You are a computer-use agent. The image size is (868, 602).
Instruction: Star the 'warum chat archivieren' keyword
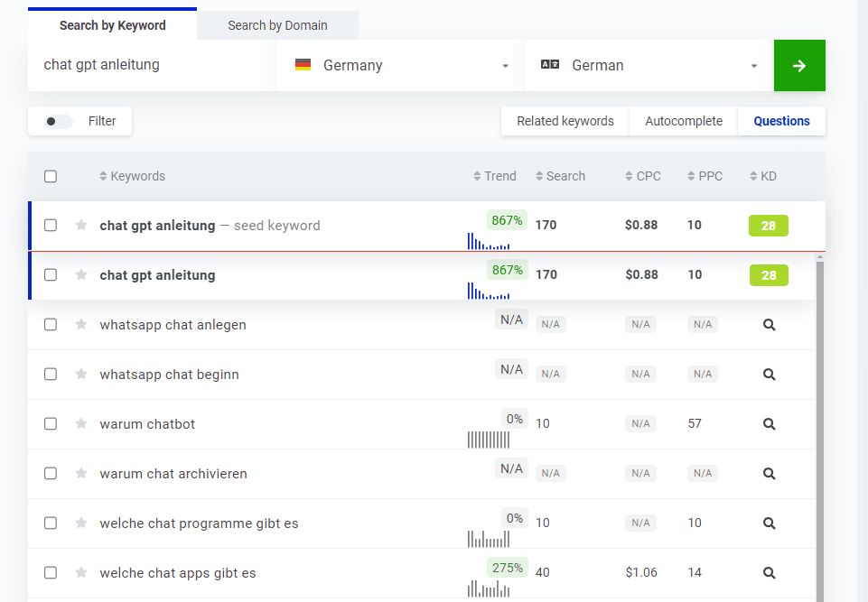tap(81, 474)
